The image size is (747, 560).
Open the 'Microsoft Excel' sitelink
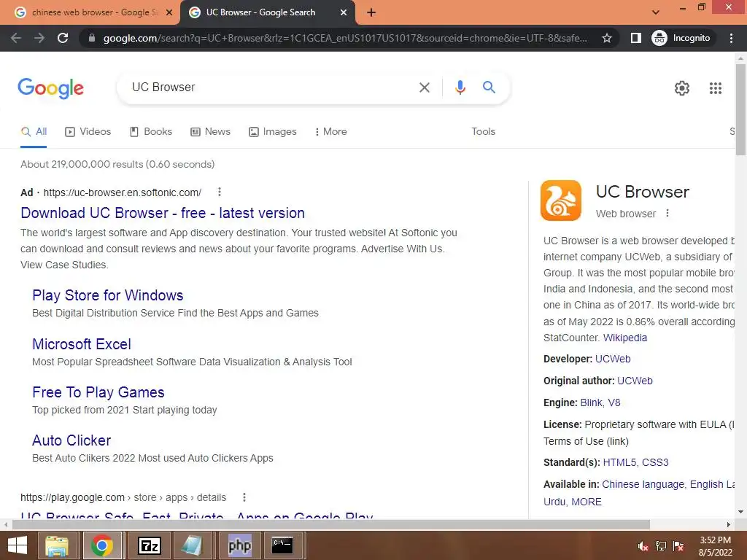click(82, 344)
